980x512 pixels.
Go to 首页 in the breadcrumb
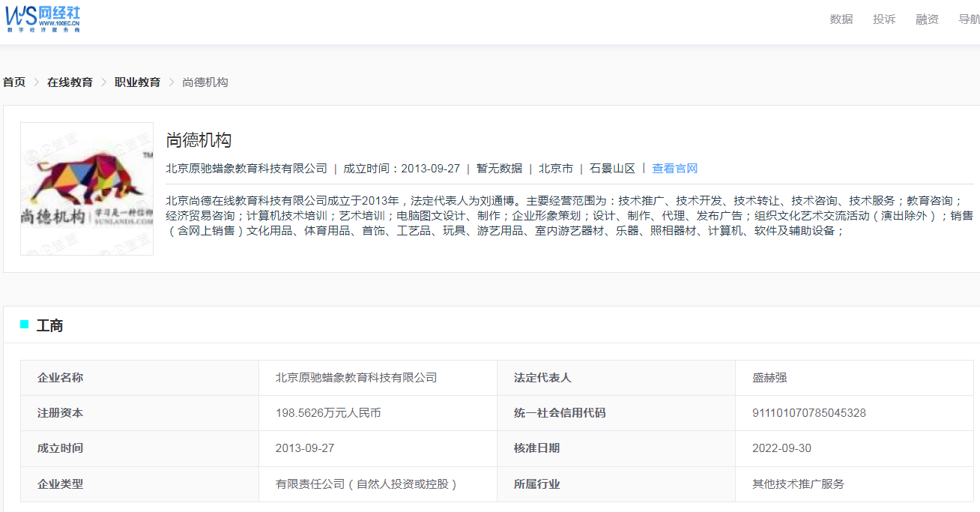tap(14, 82)
